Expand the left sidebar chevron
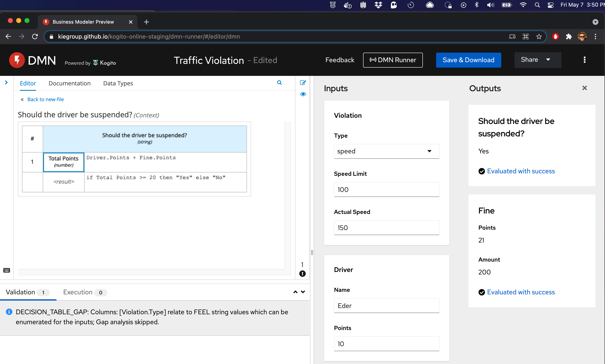The height and width of the screenshot is (364, 605). click(x=6, y=83)
